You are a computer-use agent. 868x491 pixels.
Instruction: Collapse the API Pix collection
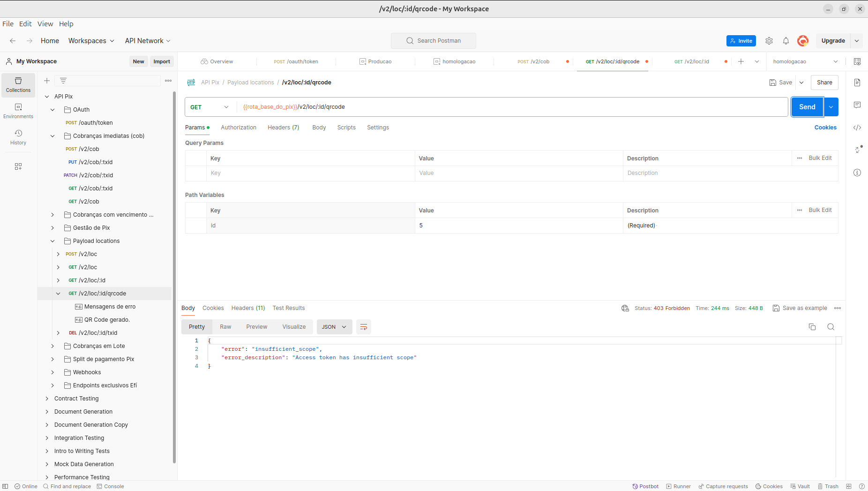(47, 97)
